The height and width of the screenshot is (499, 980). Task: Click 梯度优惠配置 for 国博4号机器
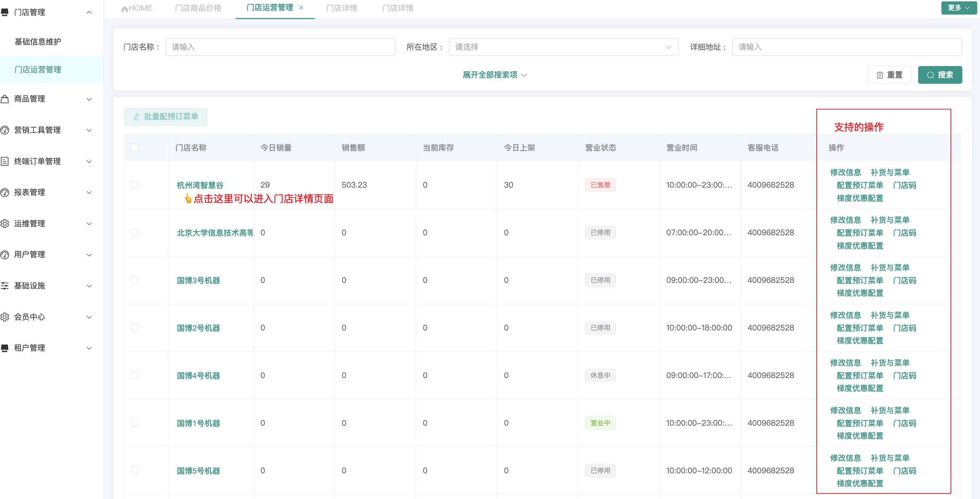coord(860,388)
